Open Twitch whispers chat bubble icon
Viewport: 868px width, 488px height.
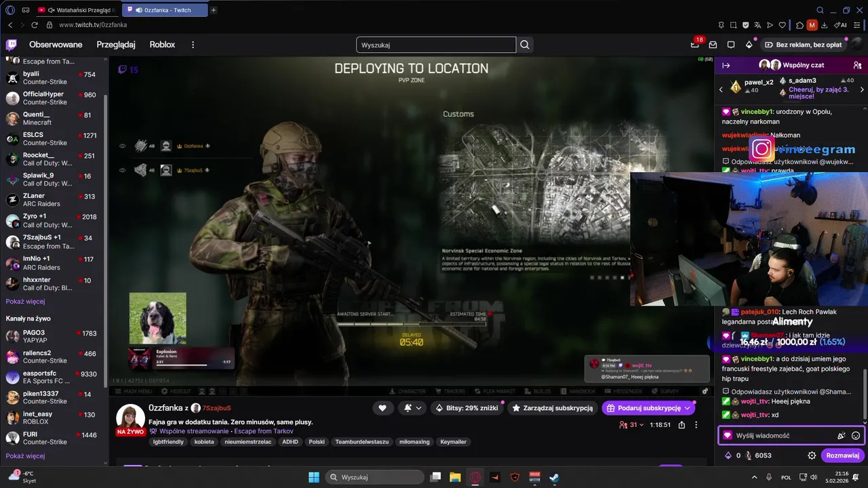pyautogui.click(x=731, y=45)
